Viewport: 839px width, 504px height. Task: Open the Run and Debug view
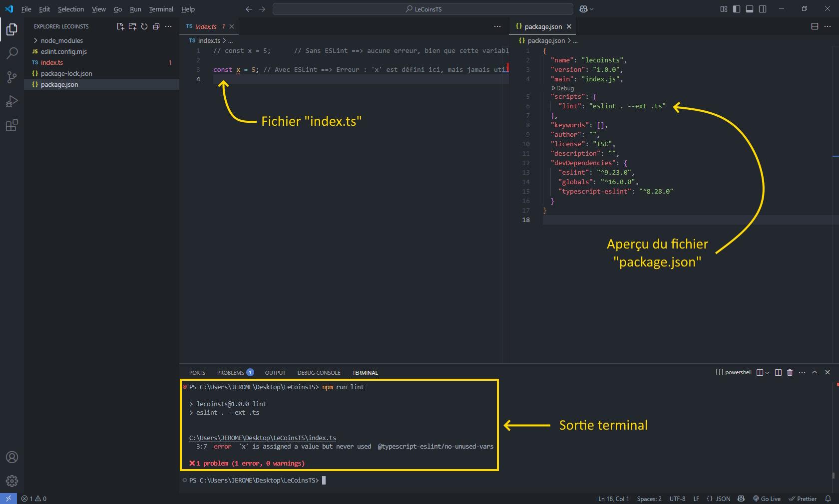click(x=12, y=101)
